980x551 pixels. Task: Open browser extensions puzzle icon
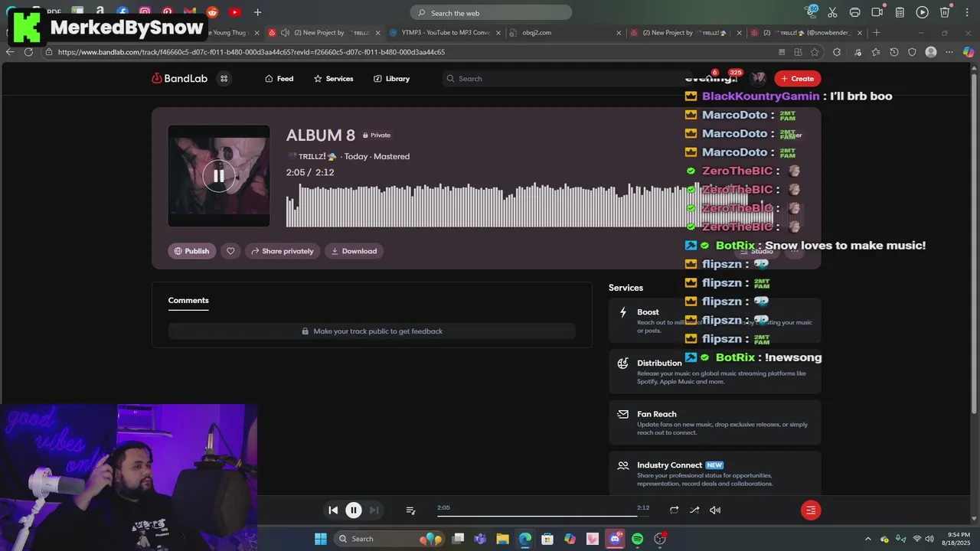(837, 52)
